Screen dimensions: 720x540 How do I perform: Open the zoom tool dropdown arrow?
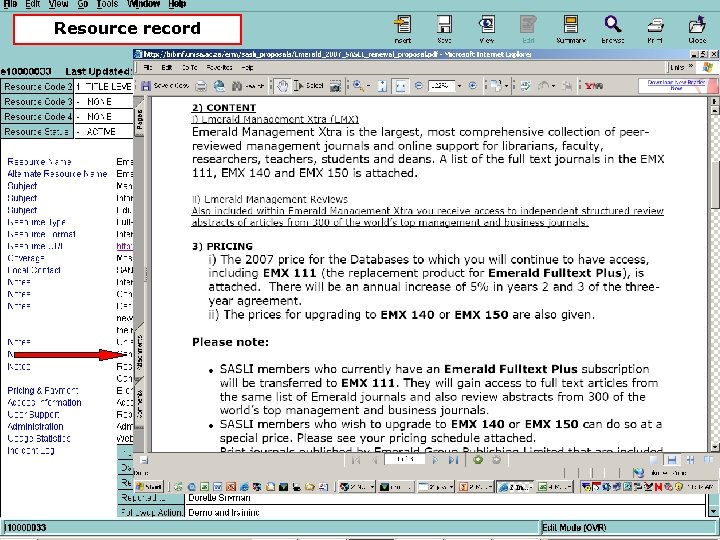tap(368, 86)
